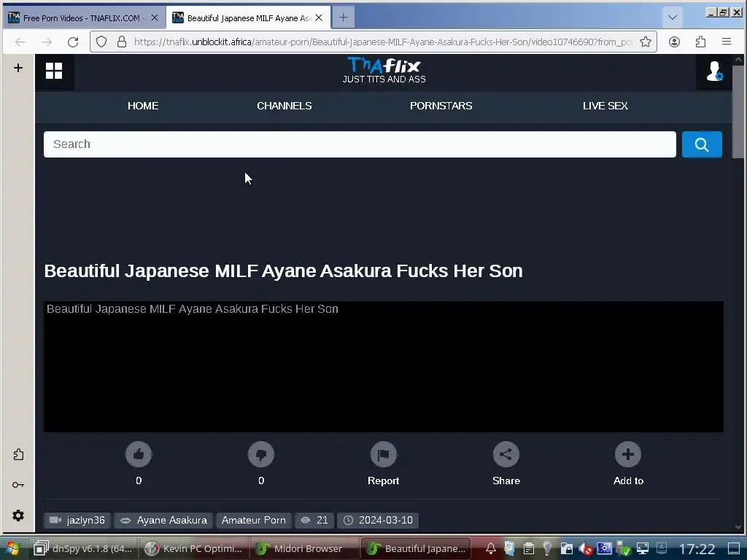The width and height of the screenshot is (747, 560).
Task: Bookmark this page with the star icon
Action: pyautogui.click(x=646, y=42)
